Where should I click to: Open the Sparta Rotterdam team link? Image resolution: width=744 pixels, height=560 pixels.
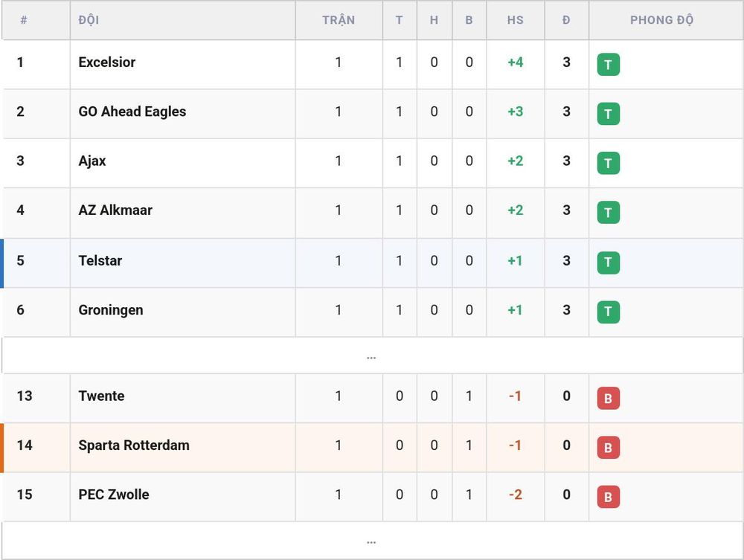click(134, 445)
